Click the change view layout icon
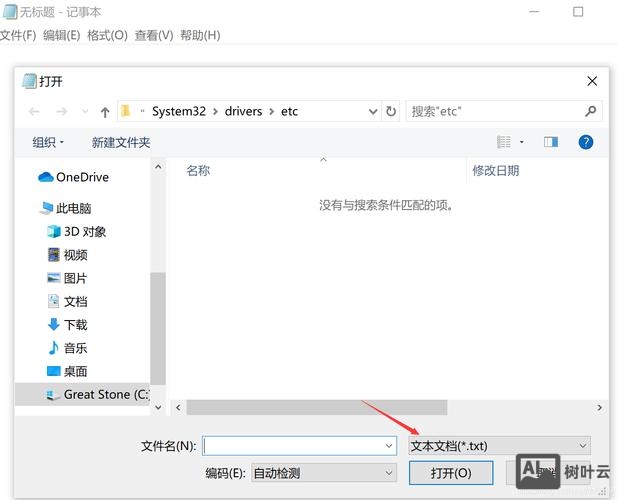This screenshot has width=618, height=500. point(505,143)
